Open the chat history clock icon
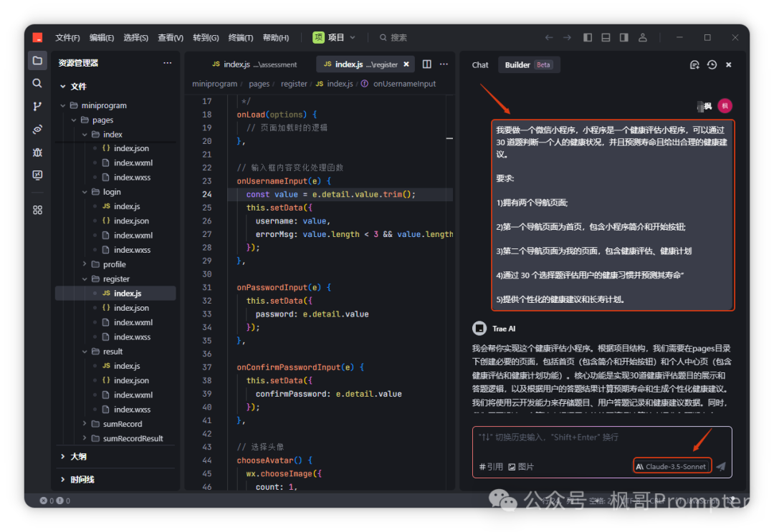Image resolution: width=774 pixels, height=532 pixels. pos(712,64)
